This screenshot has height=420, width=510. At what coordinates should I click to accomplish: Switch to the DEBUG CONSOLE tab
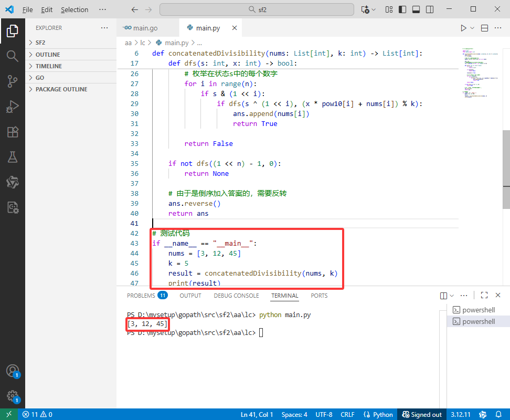tap(236, 296)
